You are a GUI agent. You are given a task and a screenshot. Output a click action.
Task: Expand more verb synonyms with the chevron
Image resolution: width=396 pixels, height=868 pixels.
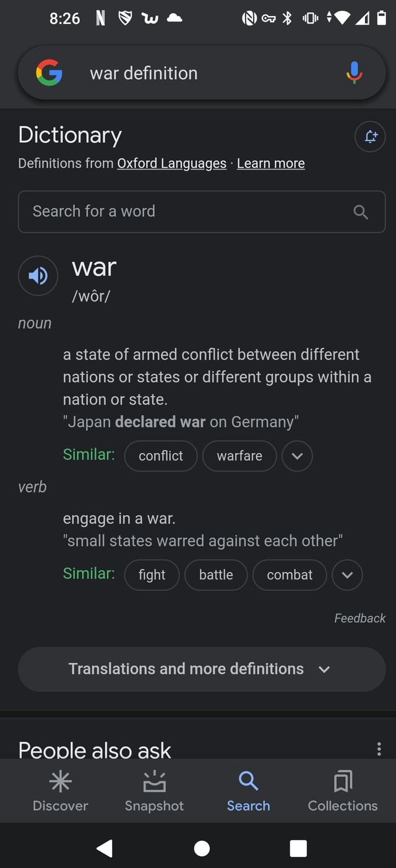[347, 575]
